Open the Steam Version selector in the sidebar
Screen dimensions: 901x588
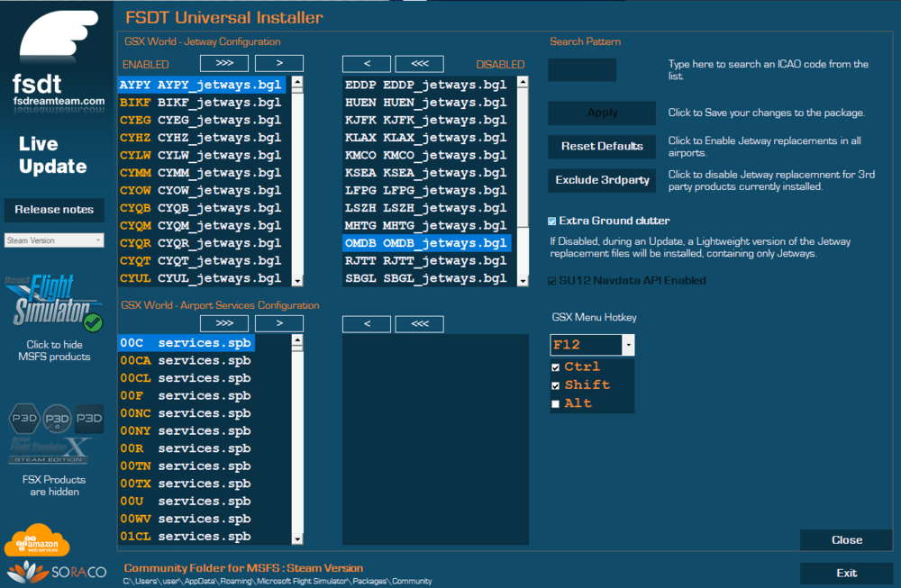tap(54, 240)
